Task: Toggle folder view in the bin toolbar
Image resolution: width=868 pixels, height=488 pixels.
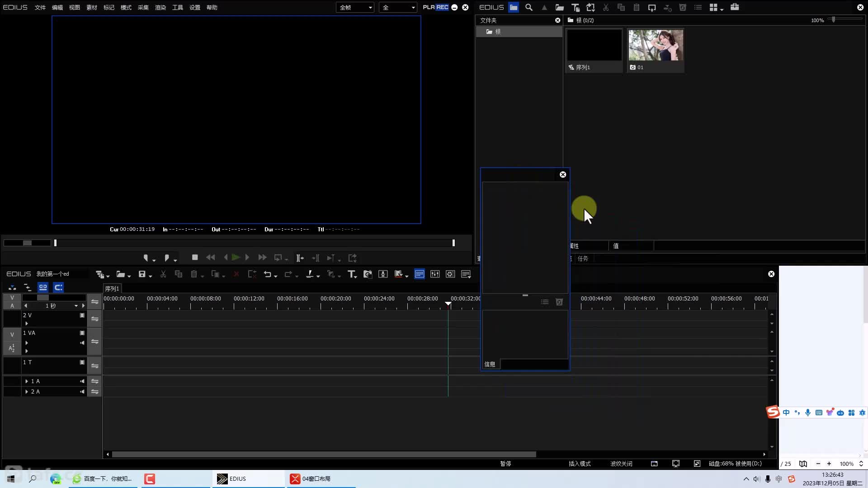Action: [x=514, y=7]
